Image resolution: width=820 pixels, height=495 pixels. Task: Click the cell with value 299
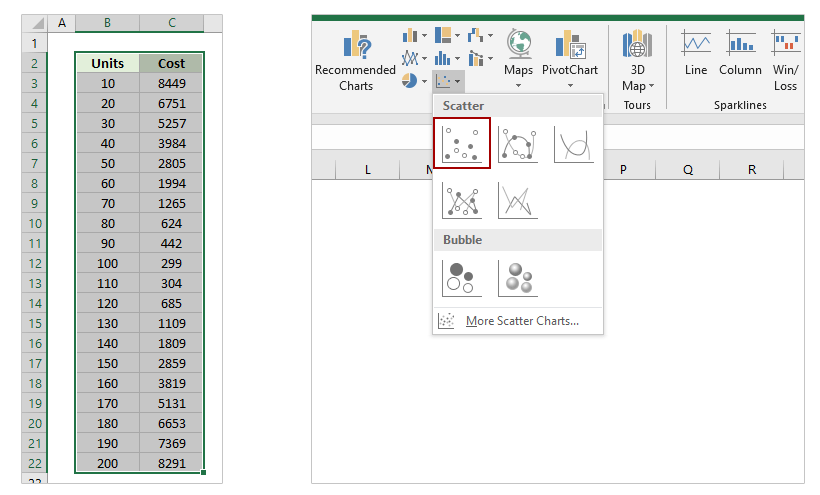pyautogui.click(x=172, y=263)
